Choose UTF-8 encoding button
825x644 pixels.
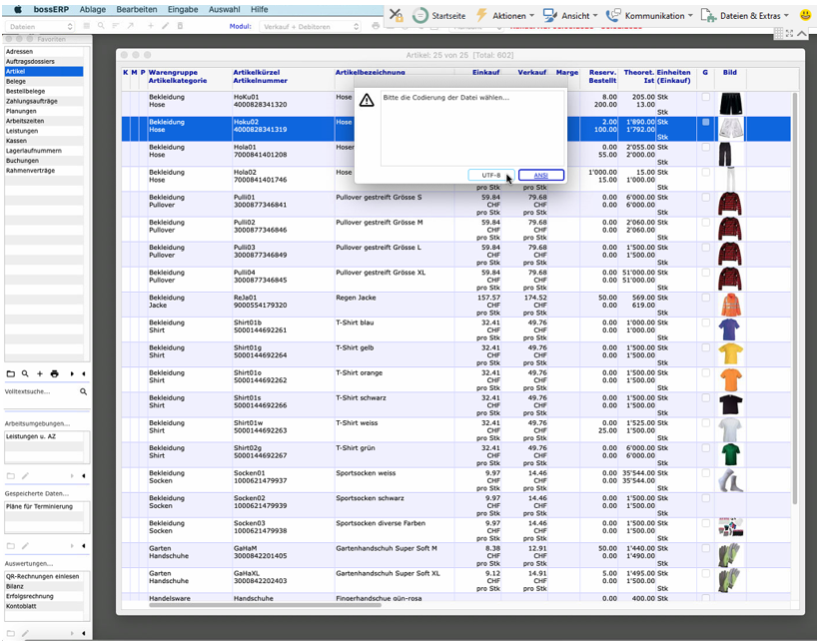[x=491, y=175]
